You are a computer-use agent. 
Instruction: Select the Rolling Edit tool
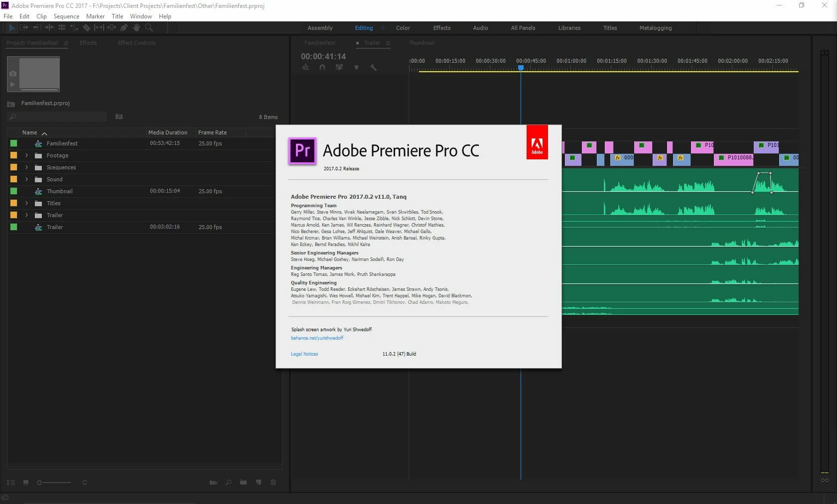(62, 28)
